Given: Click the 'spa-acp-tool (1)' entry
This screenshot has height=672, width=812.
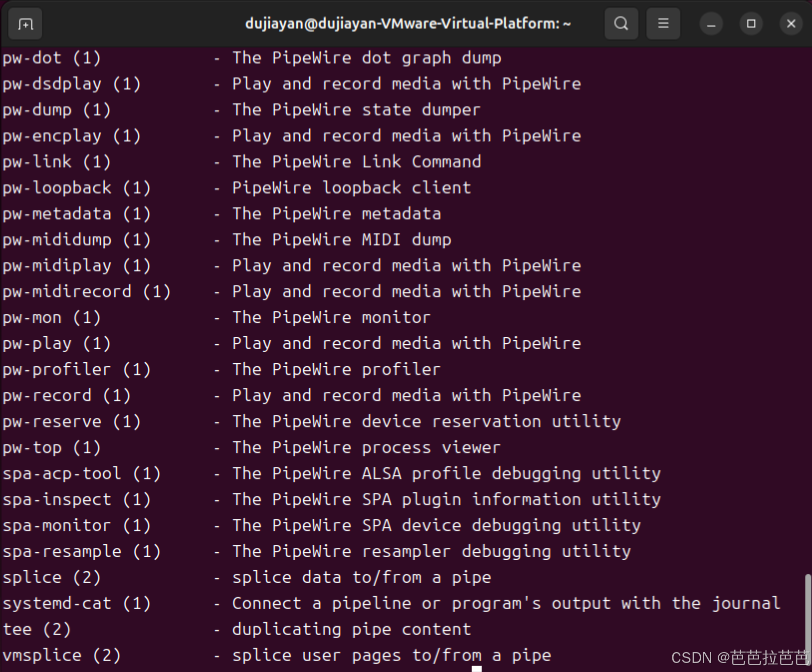Looking at the screenshot, I should pyautogui.click(x=82, y=473).
